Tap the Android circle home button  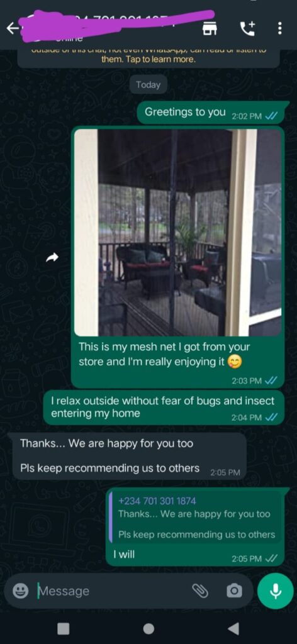tap(148, 628)
